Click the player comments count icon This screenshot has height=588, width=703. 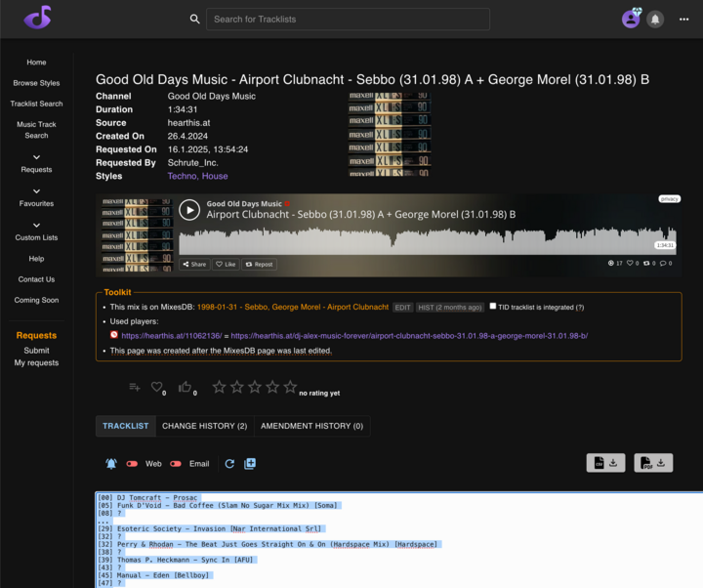(663, 264)
